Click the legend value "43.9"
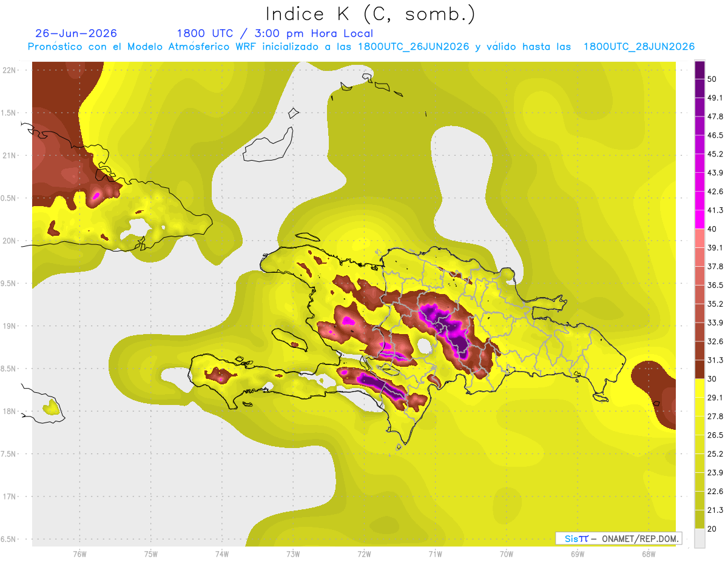The height and width of the screenshot is (562, 728). click(x=715, y=173)
